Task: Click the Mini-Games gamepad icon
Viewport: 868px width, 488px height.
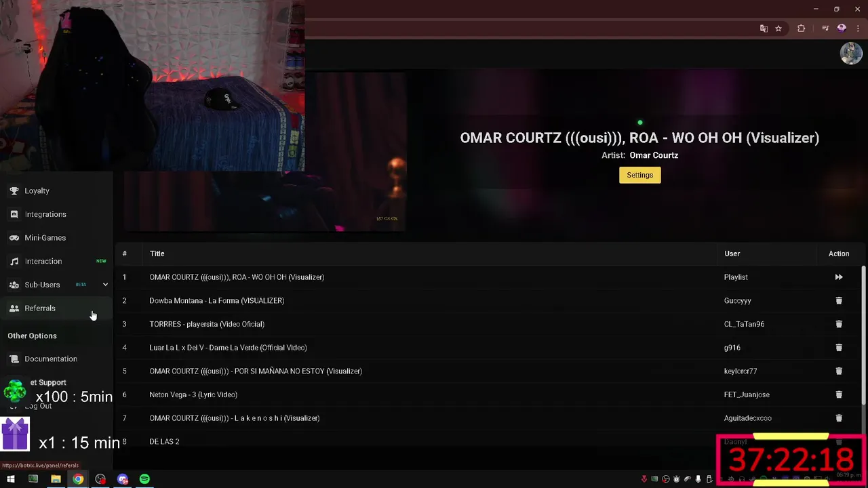Action: point(14,238)
